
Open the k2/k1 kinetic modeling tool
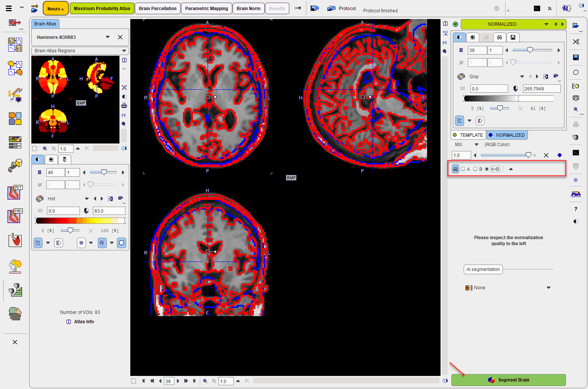tap(15, 44)
